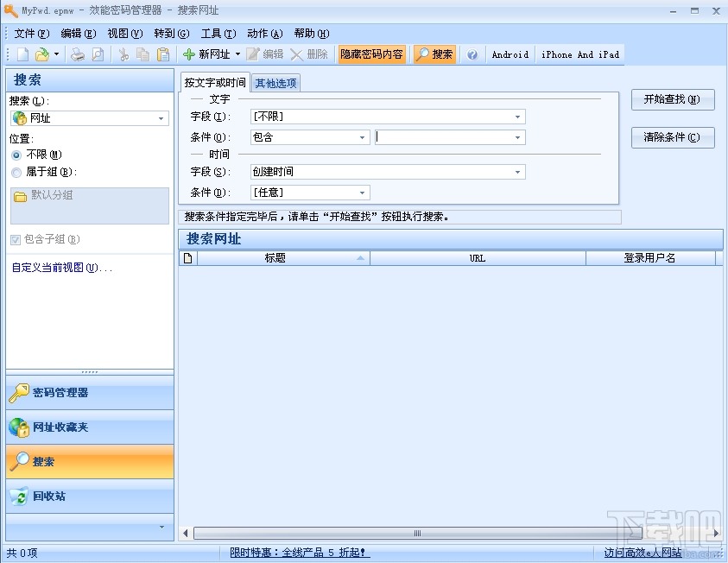
Task: Click the navigation pane splitter grip
Action: [90, 372]
